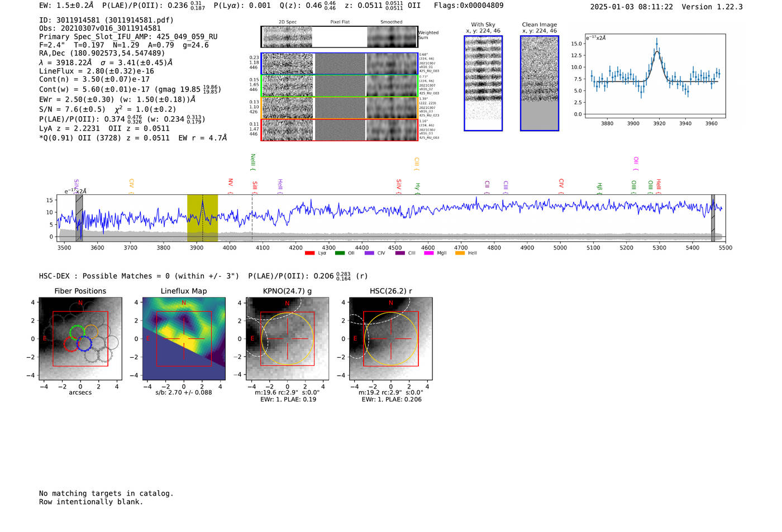Click the CIV legend swatch under spectrum
Image resolution: width=782 pixels, height=532 pixels.
[369, 253]
